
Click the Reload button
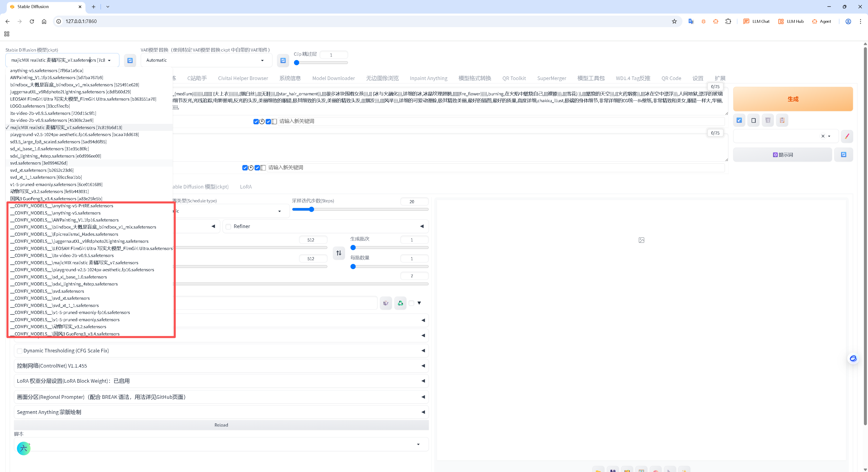[x=221, y=425]
